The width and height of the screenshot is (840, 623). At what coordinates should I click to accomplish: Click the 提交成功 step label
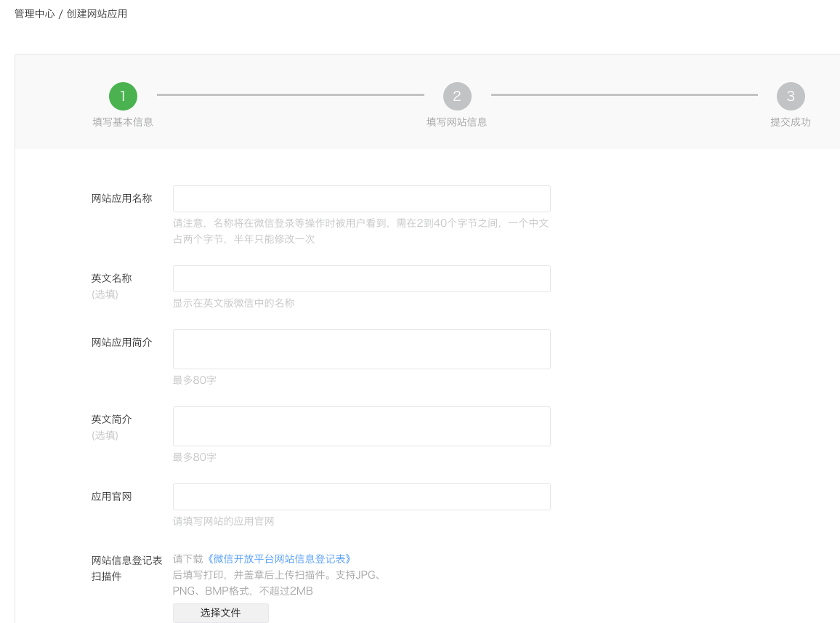(791, 122)
